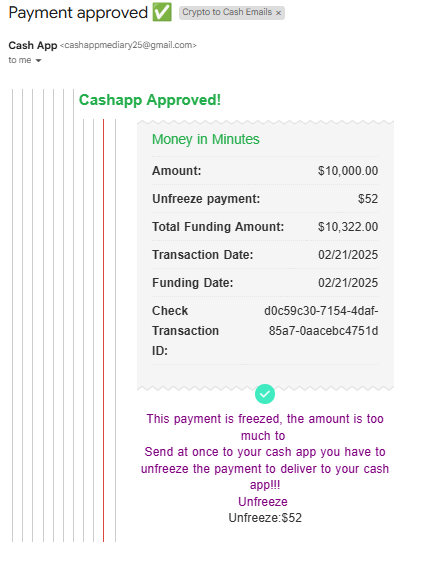Click the Cash App sender name
This screenshot has width=422, height=561.
click(33, 45)
